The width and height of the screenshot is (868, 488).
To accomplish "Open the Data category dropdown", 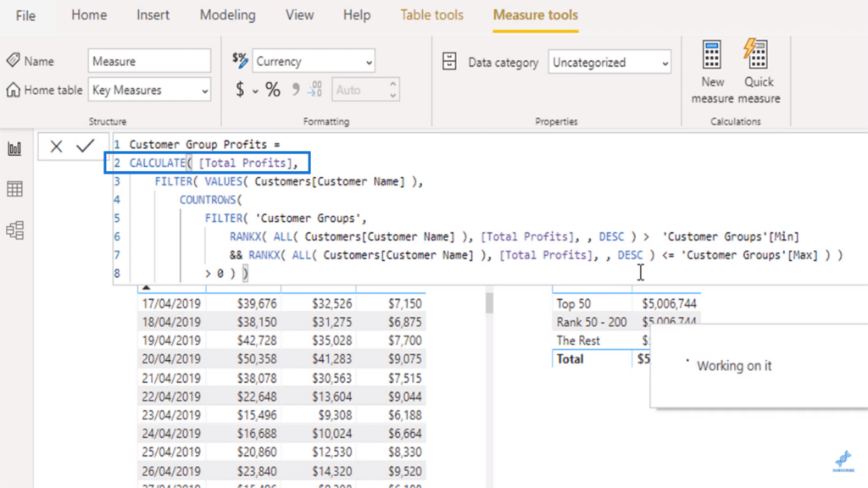I will pyautogui.click(x=609, y=63).
